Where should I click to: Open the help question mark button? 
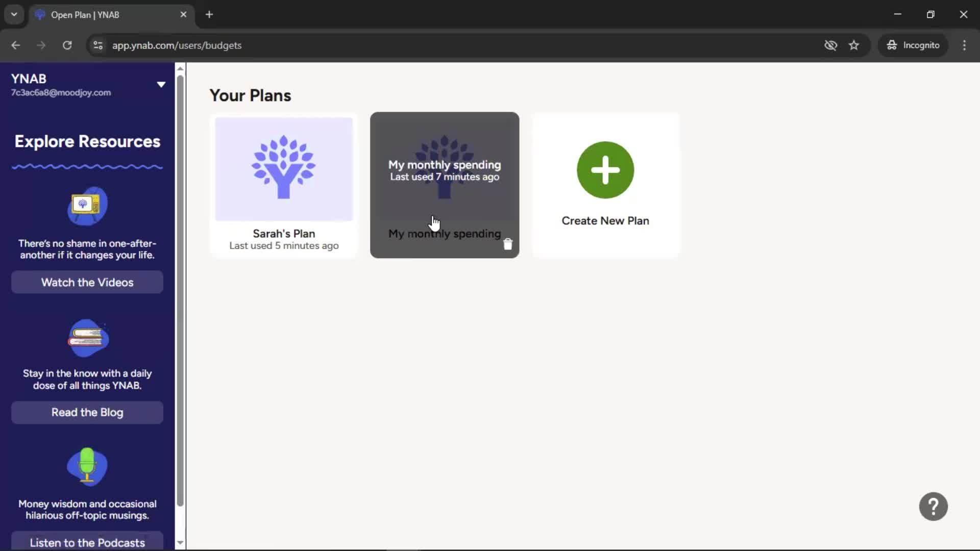tap(933, 506)
